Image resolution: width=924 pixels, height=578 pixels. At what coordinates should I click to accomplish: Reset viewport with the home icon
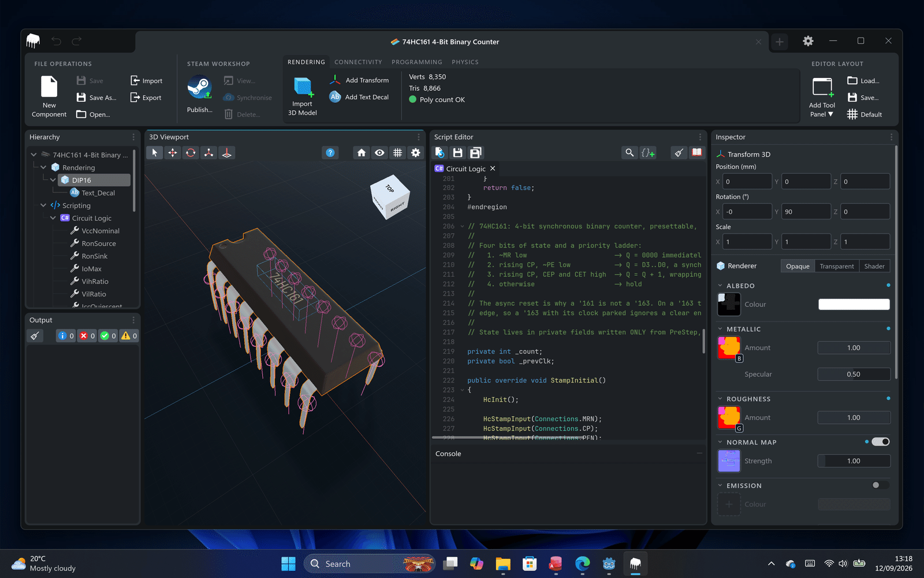[x=362, y=153]
